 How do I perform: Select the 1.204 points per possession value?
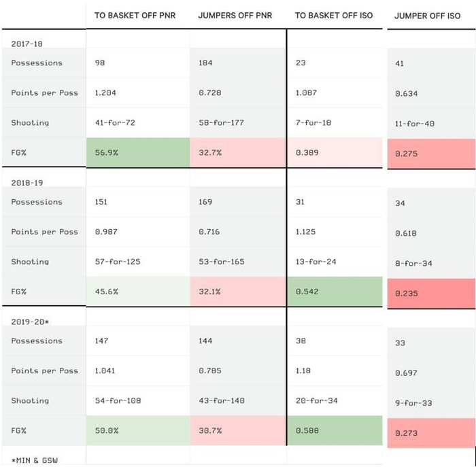pos(105,93)
